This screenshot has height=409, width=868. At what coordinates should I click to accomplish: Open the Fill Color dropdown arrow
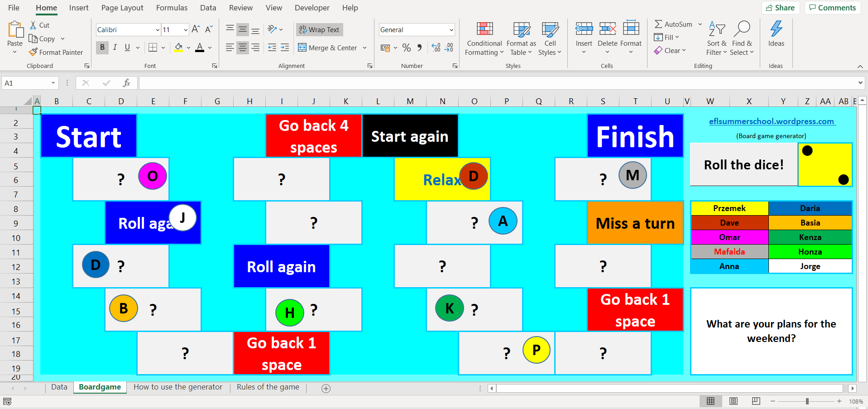tap(189, 47)
